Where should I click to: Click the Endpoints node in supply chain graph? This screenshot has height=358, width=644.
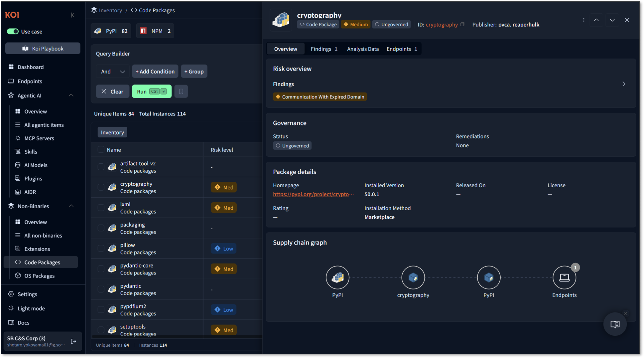[x=564, y=277]
